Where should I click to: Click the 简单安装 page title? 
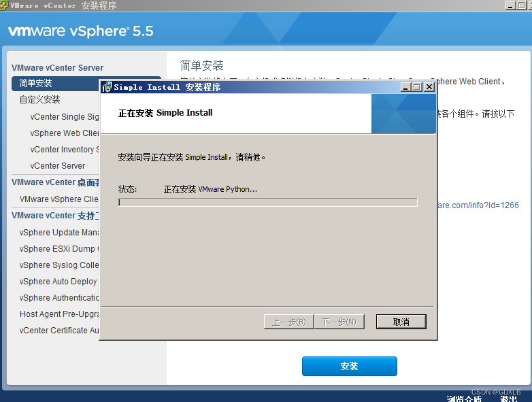pyautogui.click(x=201, y=65)
